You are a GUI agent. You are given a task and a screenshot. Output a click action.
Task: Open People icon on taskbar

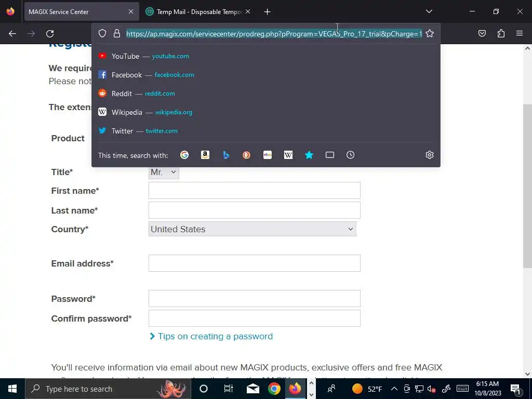coord(331,389)
